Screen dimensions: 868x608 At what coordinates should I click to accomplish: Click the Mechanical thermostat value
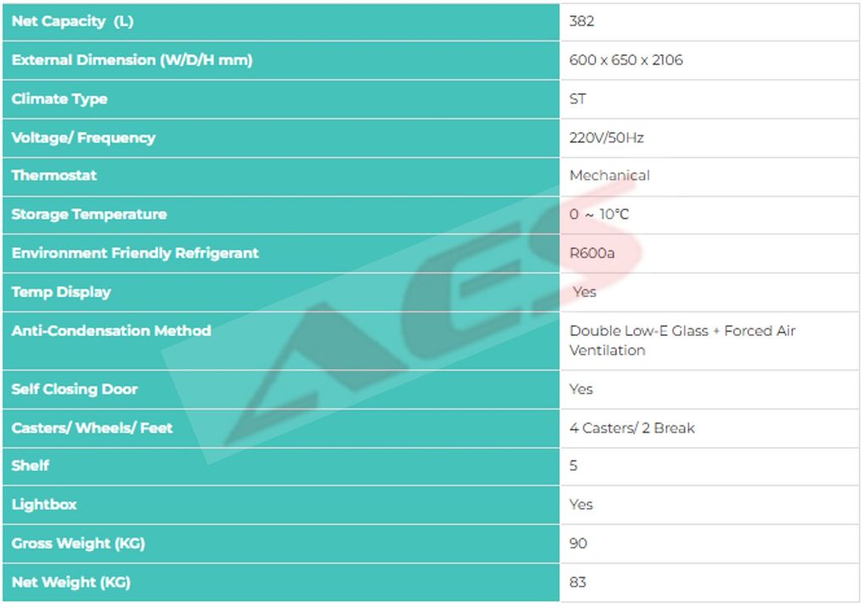coord(609,176)
